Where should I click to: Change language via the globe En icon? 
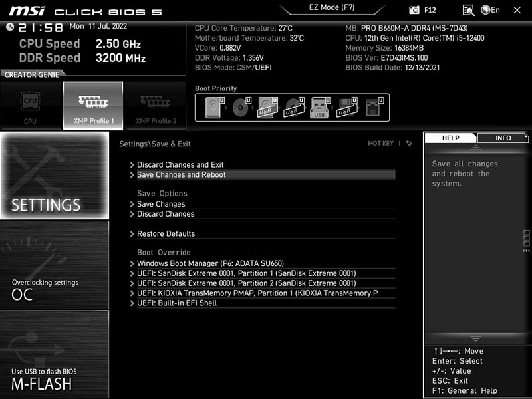tap(490, 10)
